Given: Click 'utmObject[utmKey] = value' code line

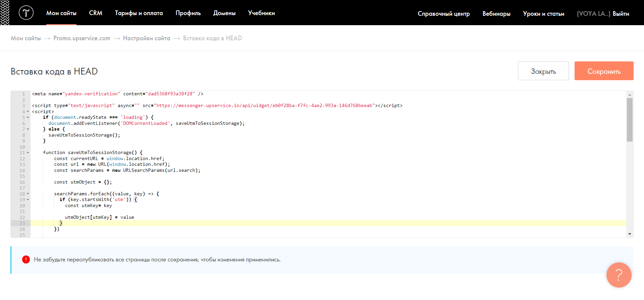Looking at the screenshot, I should pos(100,217).
